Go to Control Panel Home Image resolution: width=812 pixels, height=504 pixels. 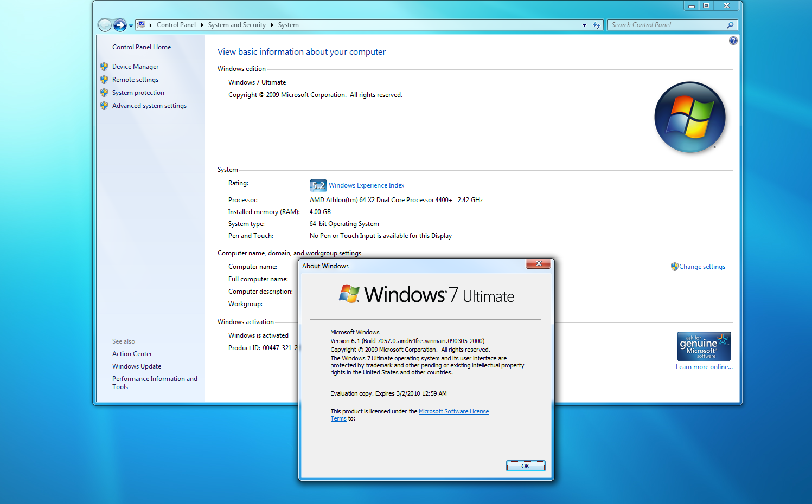click(x=142, y=47)
